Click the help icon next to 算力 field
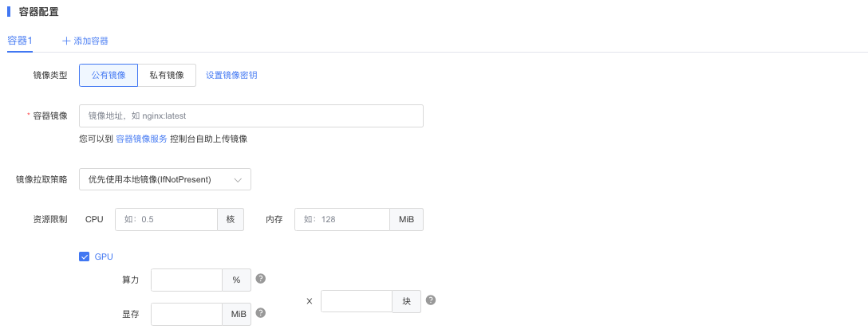The image size is (868, 333). point(261,278)
